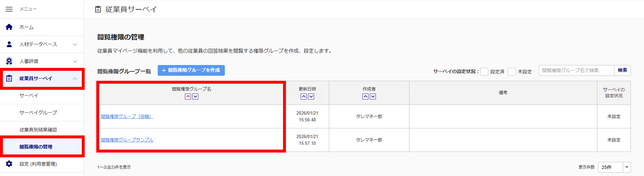Open 従業員別結果確認 in the sidebar
Image resolution: width=644 pixels, height=176 pixels.
38,130
